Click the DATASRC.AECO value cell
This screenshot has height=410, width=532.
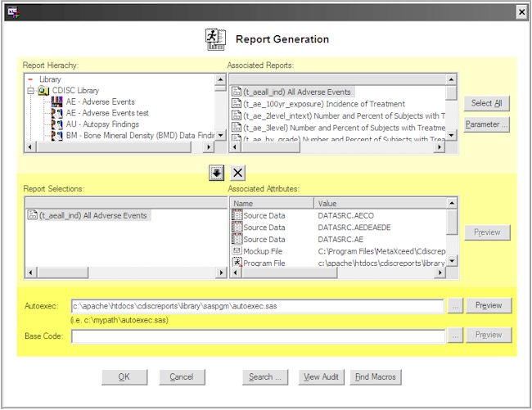point(345,216)
